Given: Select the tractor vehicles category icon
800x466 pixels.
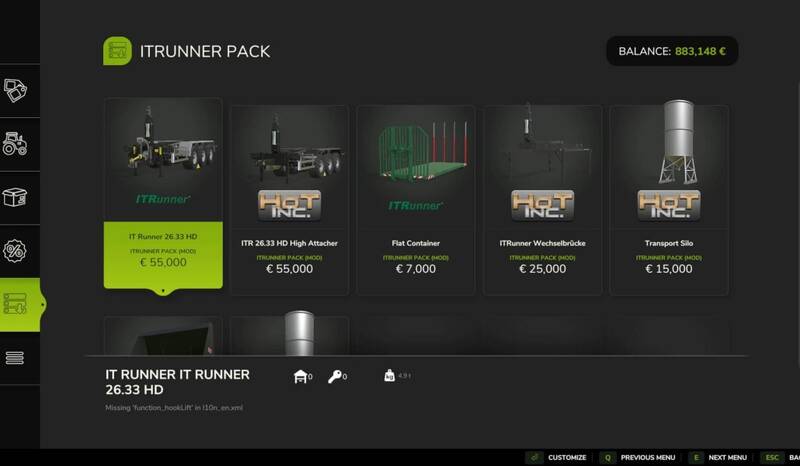Looking at the screenshot, I should 15,144.
